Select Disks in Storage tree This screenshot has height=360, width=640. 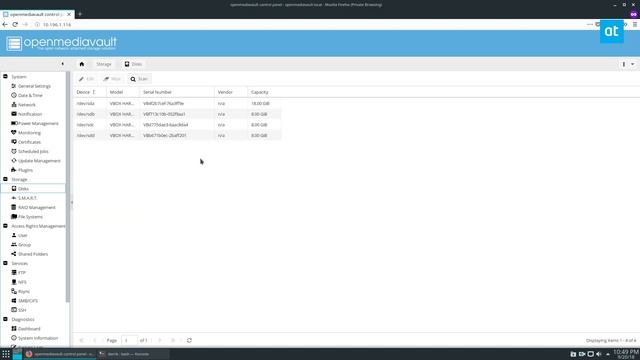(x=23, y=189)
